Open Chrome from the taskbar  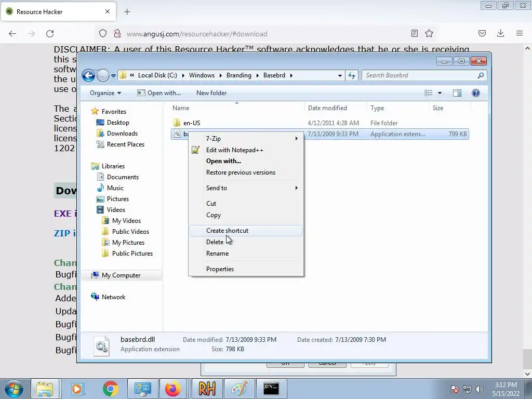tap(110, 389)
